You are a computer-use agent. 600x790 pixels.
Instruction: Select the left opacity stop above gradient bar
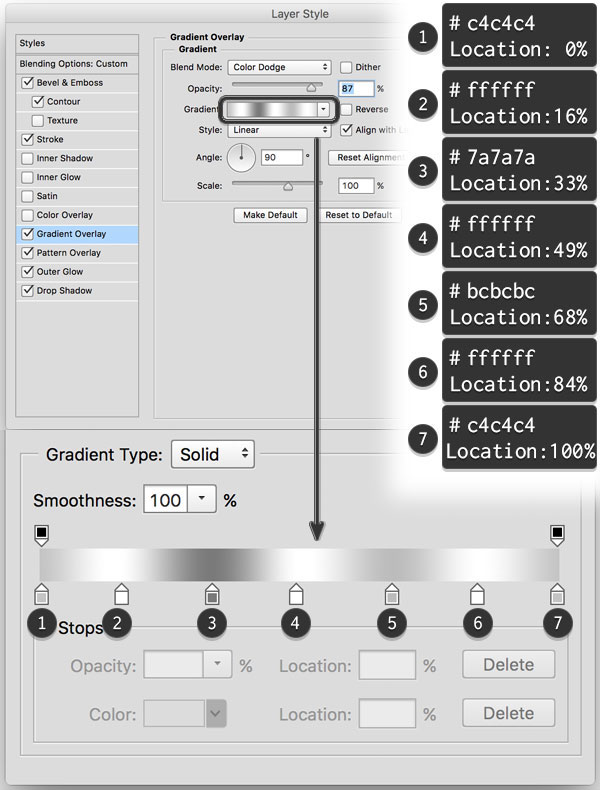coord(41,536)
